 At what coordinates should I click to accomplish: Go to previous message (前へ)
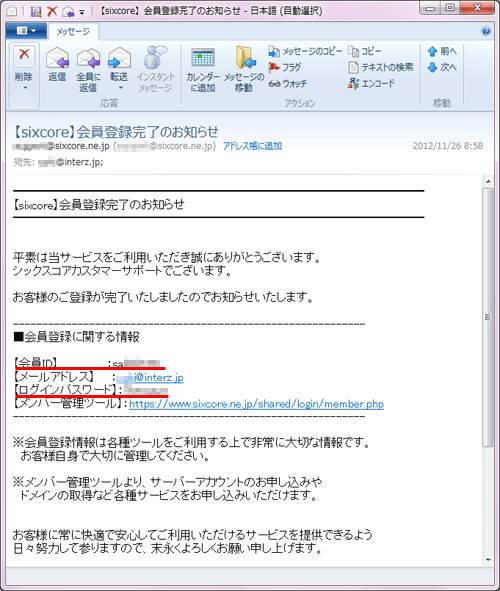click(442, 51)
